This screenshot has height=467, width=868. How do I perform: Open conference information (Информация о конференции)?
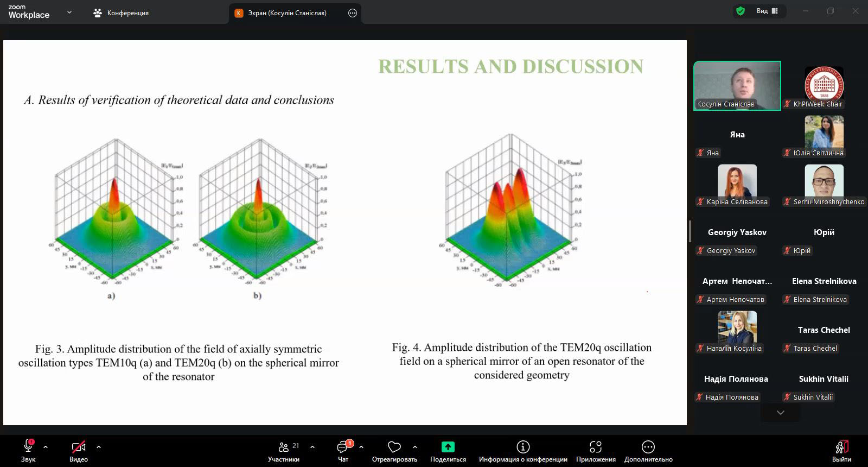point(522,447)
